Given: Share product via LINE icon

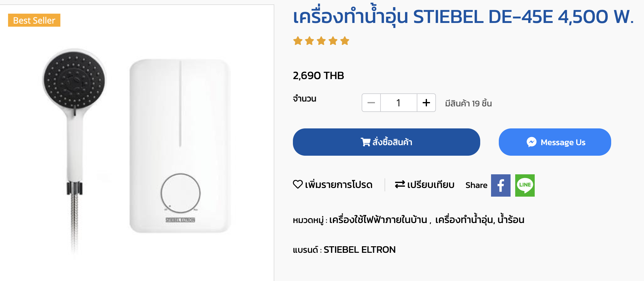Looking at the screenshot, I should click(525, 185).
